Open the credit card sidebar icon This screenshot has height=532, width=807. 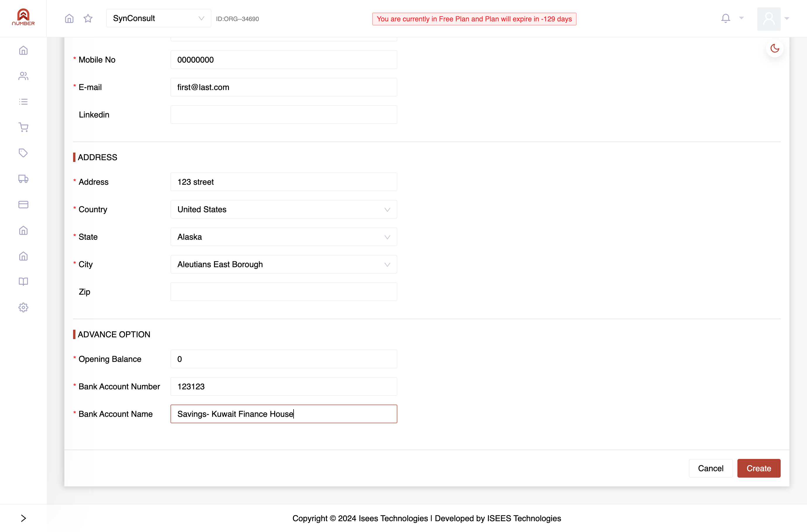[x=23, y=204]
